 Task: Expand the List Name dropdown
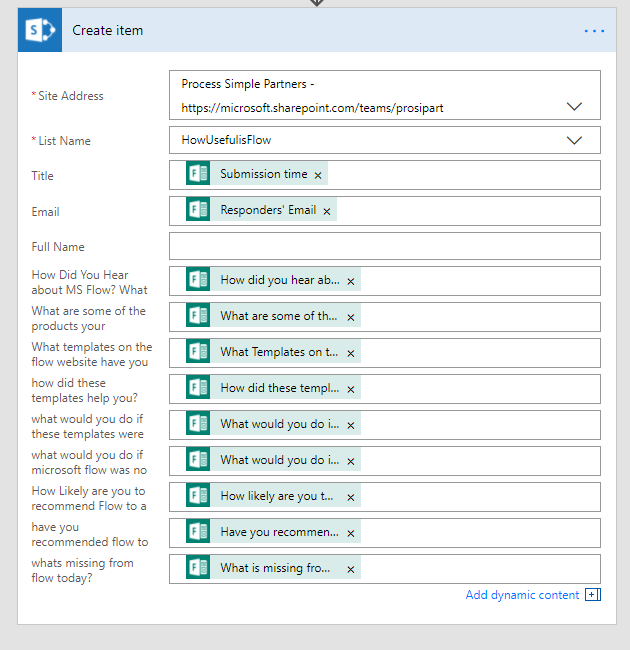574,140
